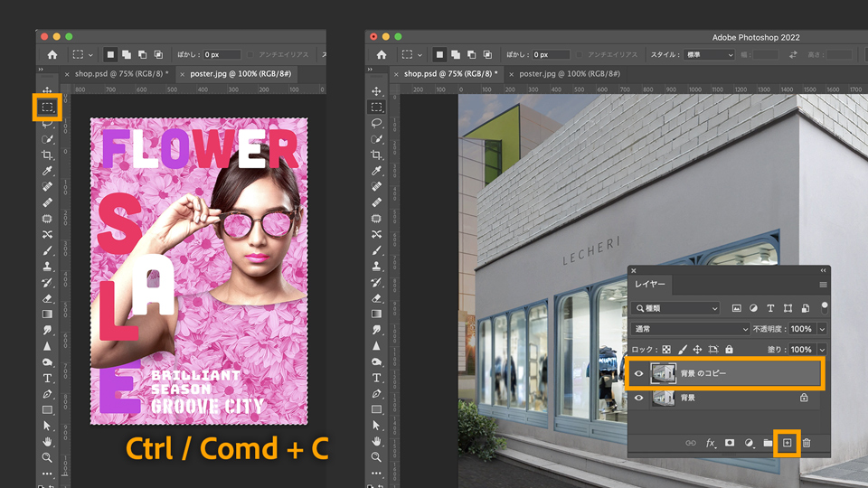The height and width of the screenshot is (488, 868).
Task: Select Path Selection tool in shop.psd window
Action: click(376, 426)
